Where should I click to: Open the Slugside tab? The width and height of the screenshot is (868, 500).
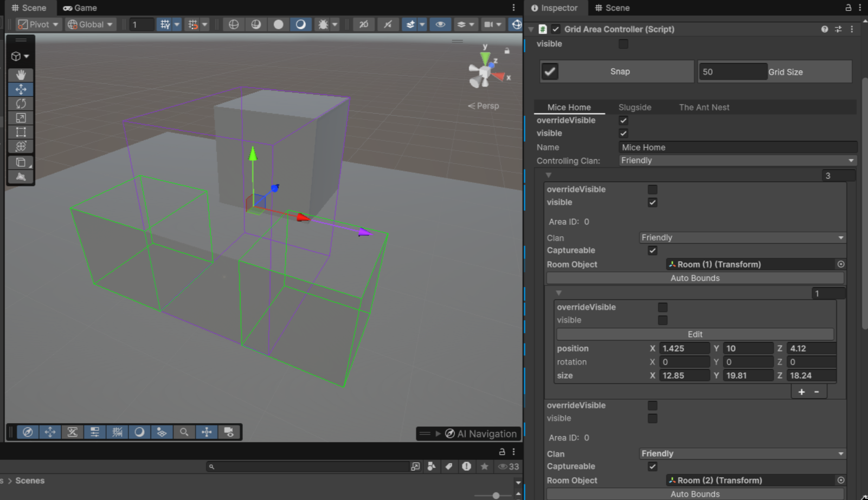635,107
